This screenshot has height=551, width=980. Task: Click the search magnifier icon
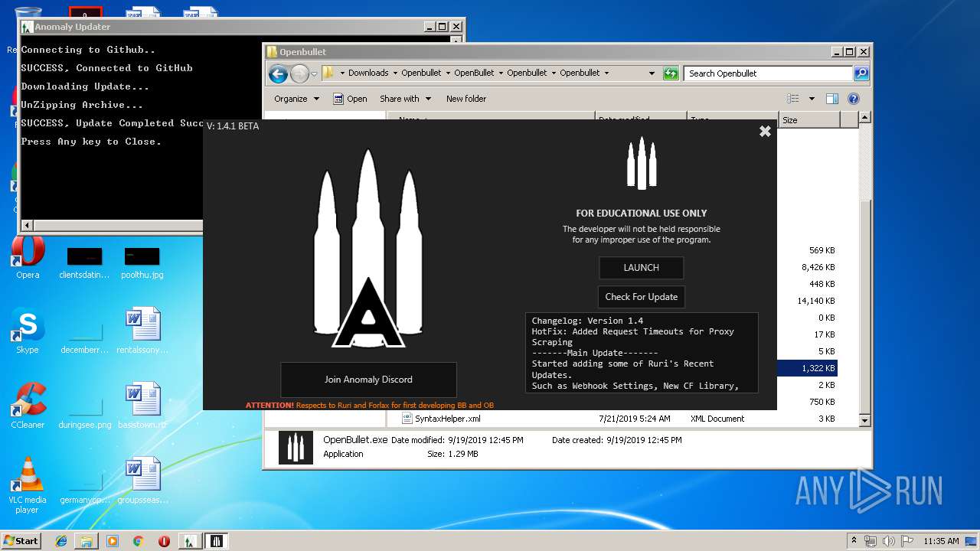click(x=861, y=73)
